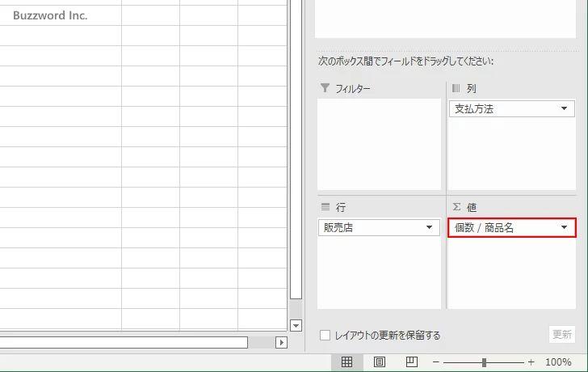The image size is (588, 372).
Task: Click the 更新 button
Action: 562,334
